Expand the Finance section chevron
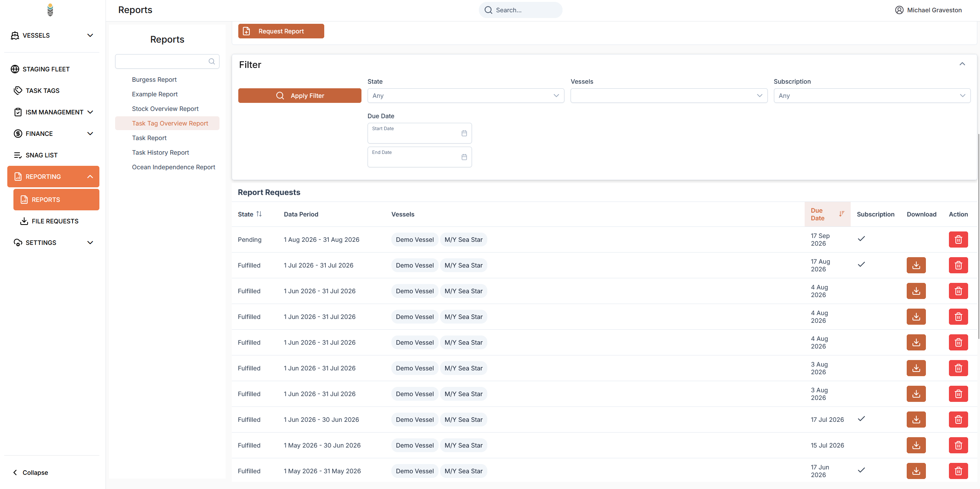This screenshot has height=489, width=980. (x=90, y=134)
